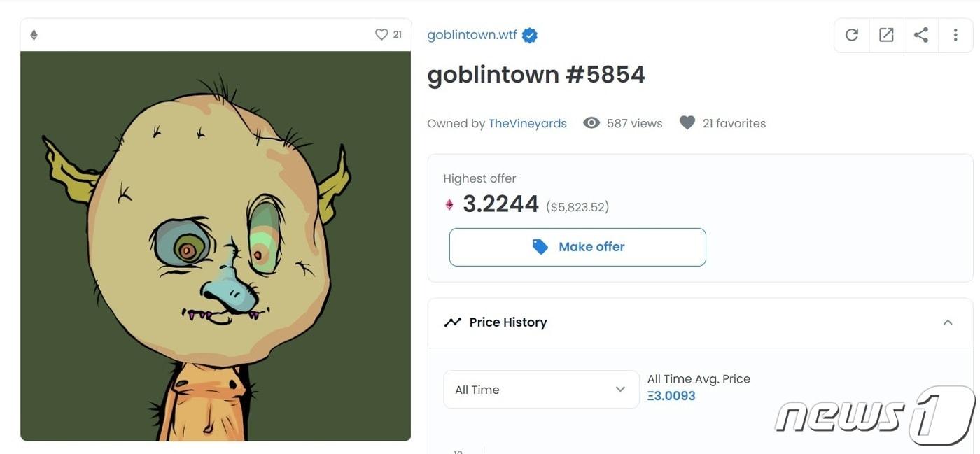Click the blue verified badge

tap(530, 35)
